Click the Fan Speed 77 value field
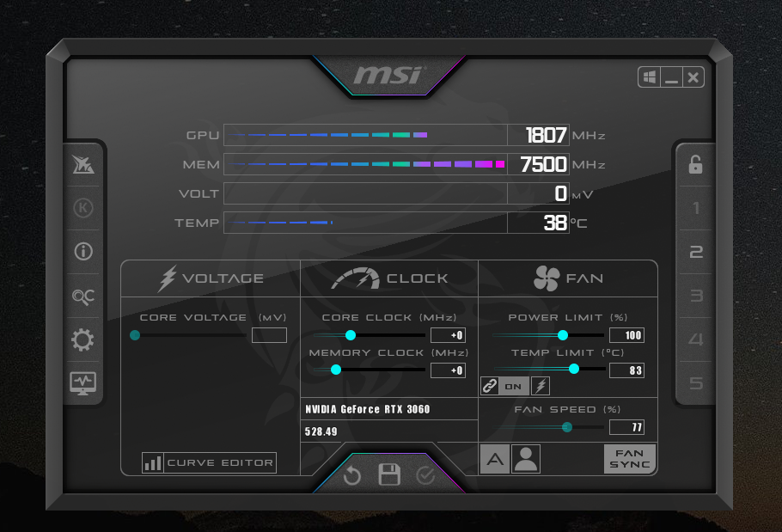Screen dimensions: 782x532 coord(626,427)
